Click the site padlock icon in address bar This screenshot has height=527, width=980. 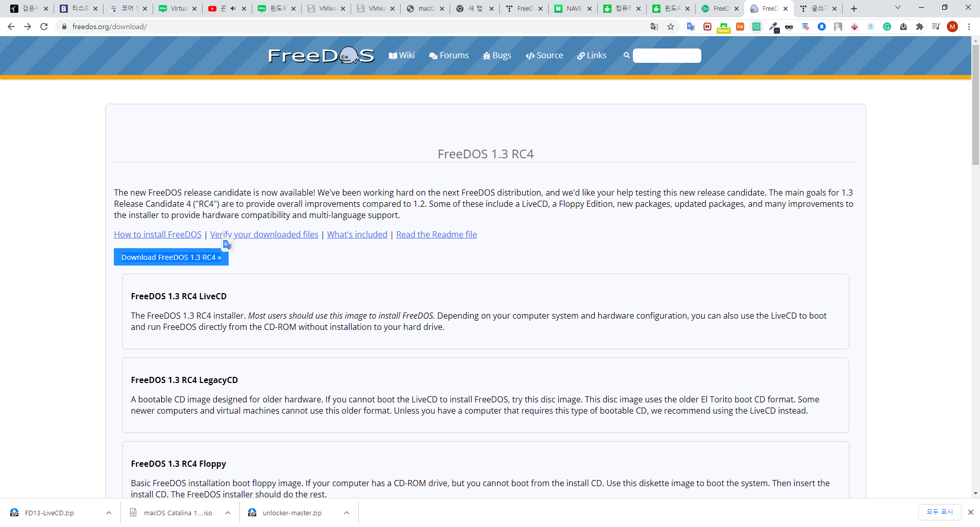[x=64, y=27]
